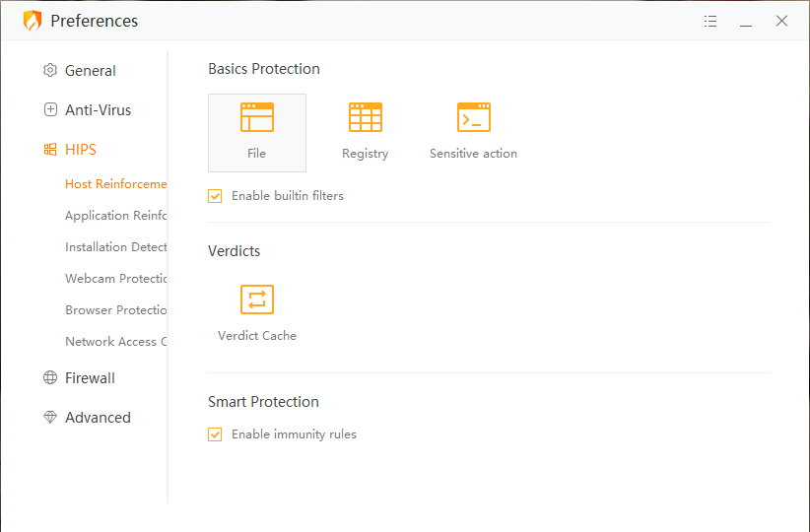Image resolution: width=810 pixels, height=532 pixels.
Task: Switch to the General preferences tab
Action: (91, 71)
